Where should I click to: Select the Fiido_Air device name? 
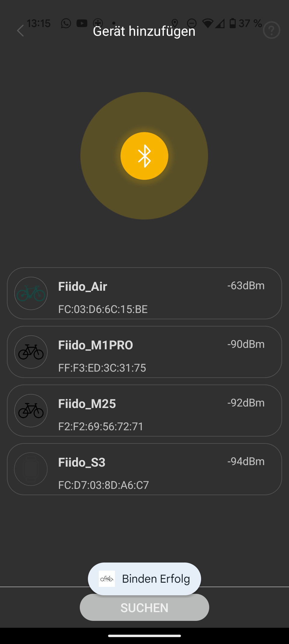[x=82, y=287]
